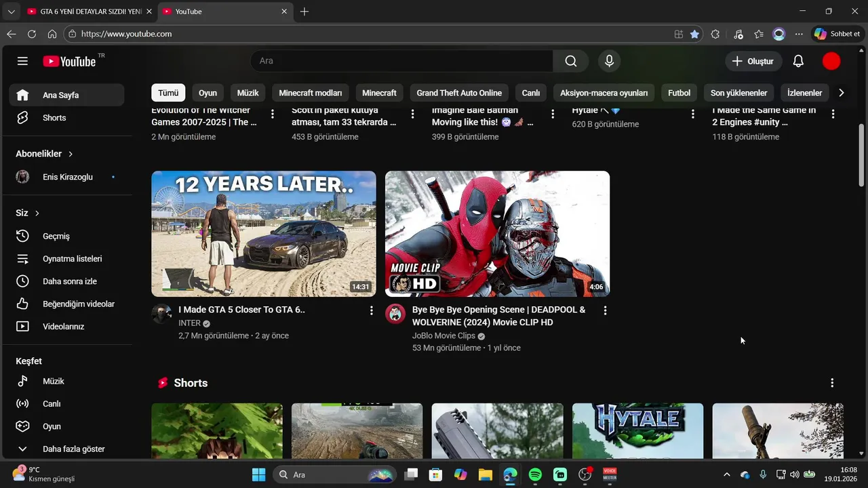Open Daha sonra izle list

66,281
